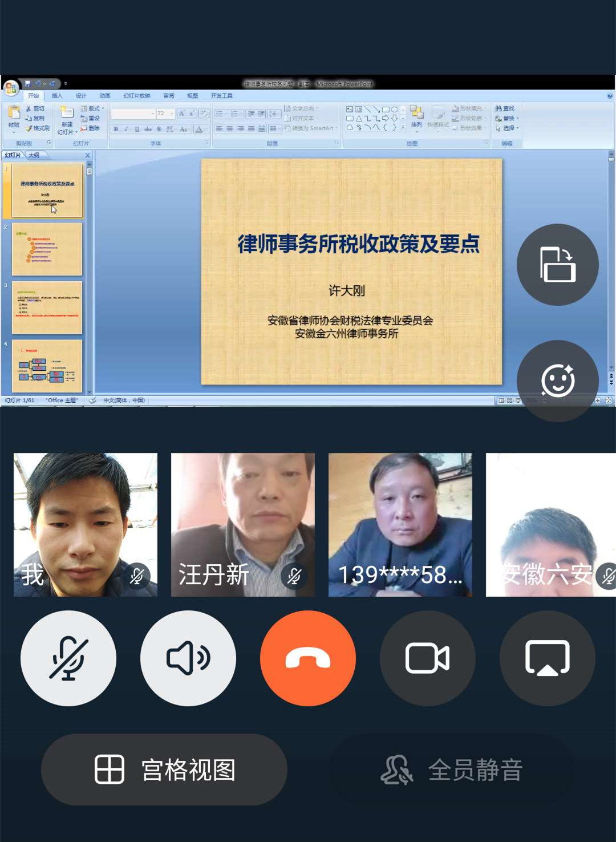Tap my own video tile labeled 我
This screenshot has height=842, width=616.
pos(86,525)
